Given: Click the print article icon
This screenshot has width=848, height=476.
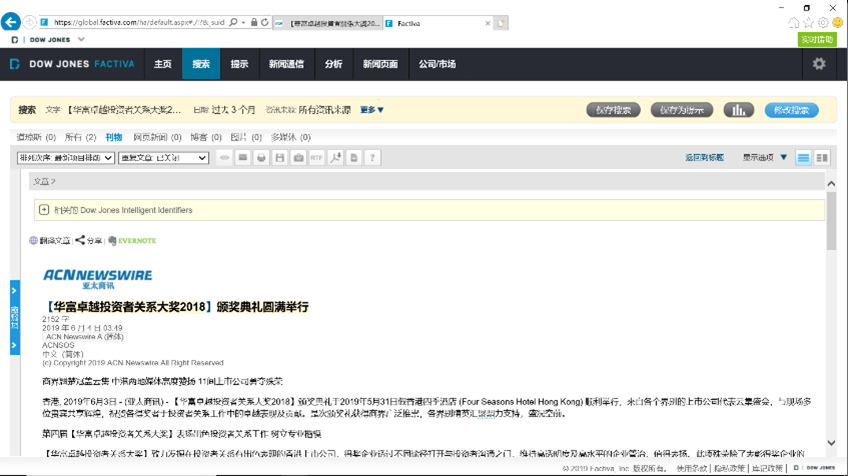Looking at the screenshot, I should [261, 157].
